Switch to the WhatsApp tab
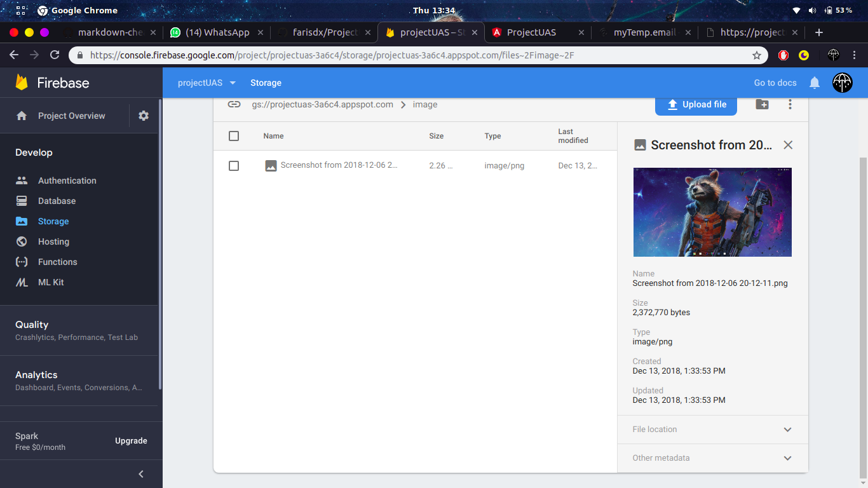The width and height of the screenshot is (868, 488). click(x=217, y=32)
